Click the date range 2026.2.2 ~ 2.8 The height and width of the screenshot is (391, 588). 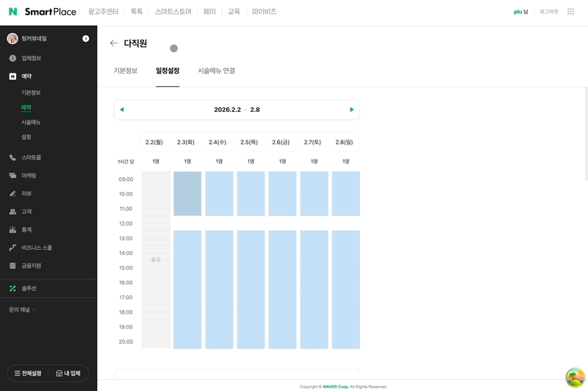point(237,110)
